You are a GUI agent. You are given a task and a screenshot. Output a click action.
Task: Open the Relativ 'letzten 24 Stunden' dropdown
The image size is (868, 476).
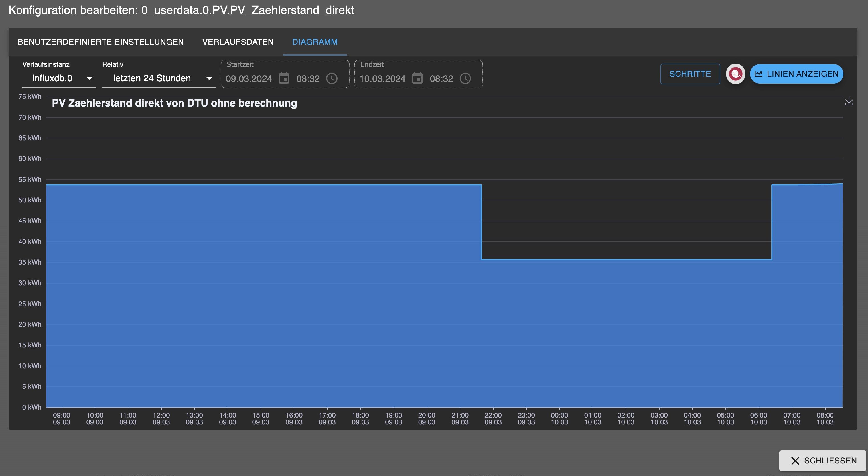click(152, 78)
